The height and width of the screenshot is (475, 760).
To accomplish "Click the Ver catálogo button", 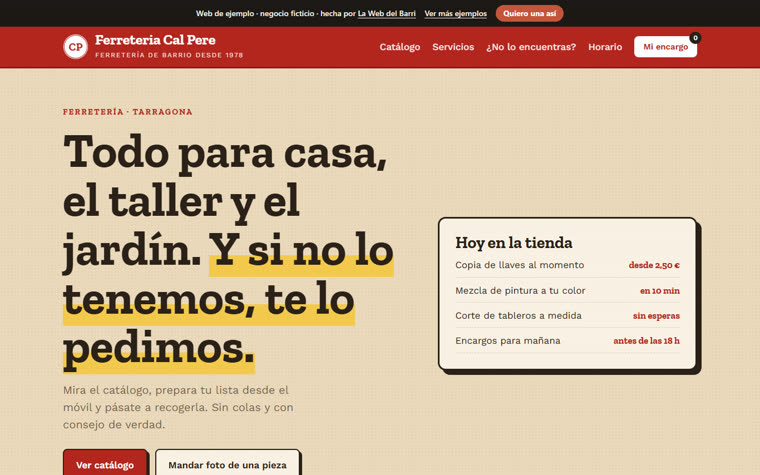I will (105, 464).
